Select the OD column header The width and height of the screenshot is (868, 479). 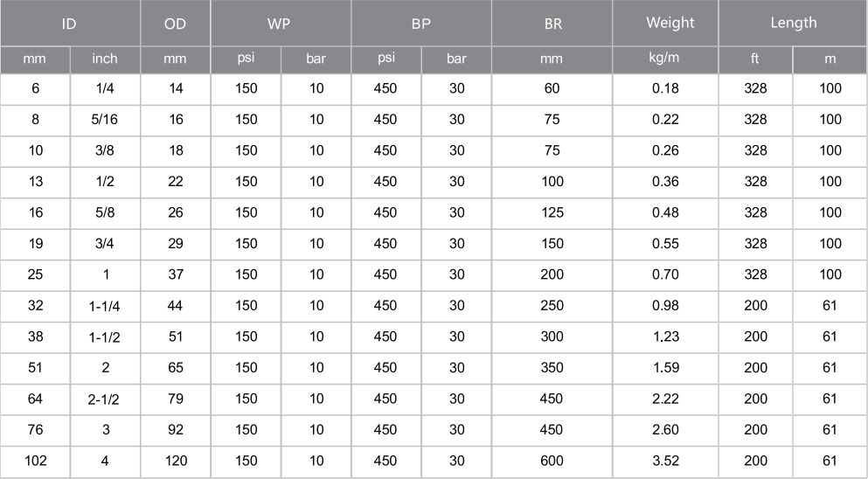point(175,24)
